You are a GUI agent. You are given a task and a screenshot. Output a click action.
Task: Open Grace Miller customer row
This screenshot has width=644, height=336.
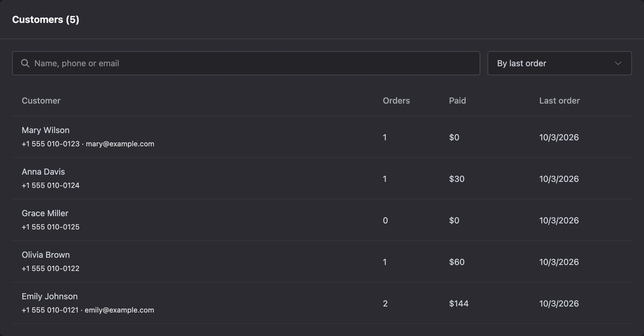322,220
